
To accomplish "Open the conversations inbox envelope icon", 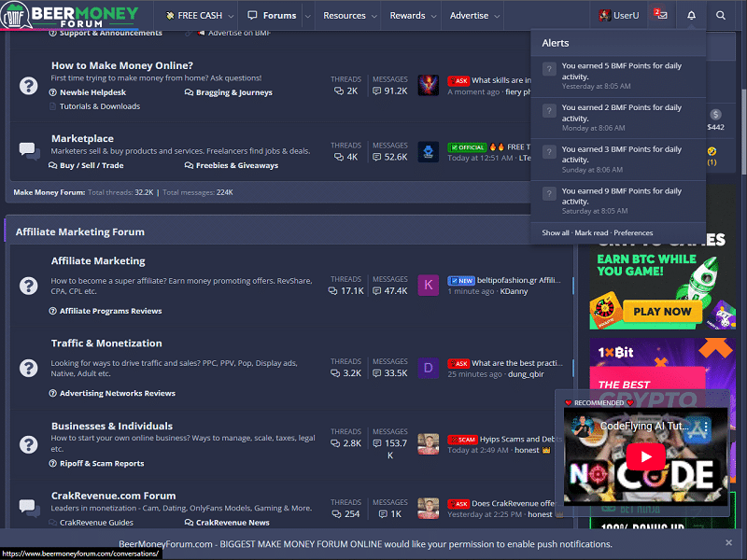I will pos(660,16).
